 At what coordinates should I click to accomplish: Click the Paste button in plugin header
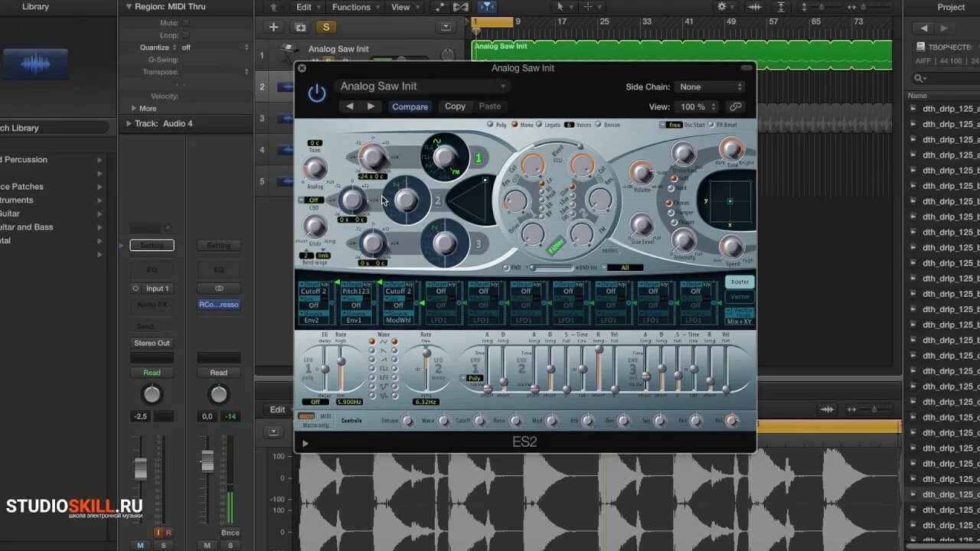(x=490, y=106)
